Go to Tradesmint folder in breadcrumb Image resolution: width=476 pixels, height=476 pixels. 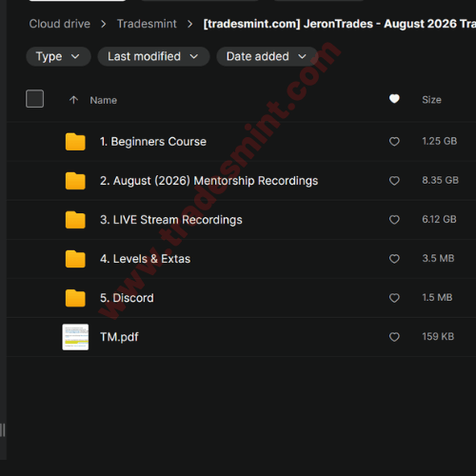[147, 24]
